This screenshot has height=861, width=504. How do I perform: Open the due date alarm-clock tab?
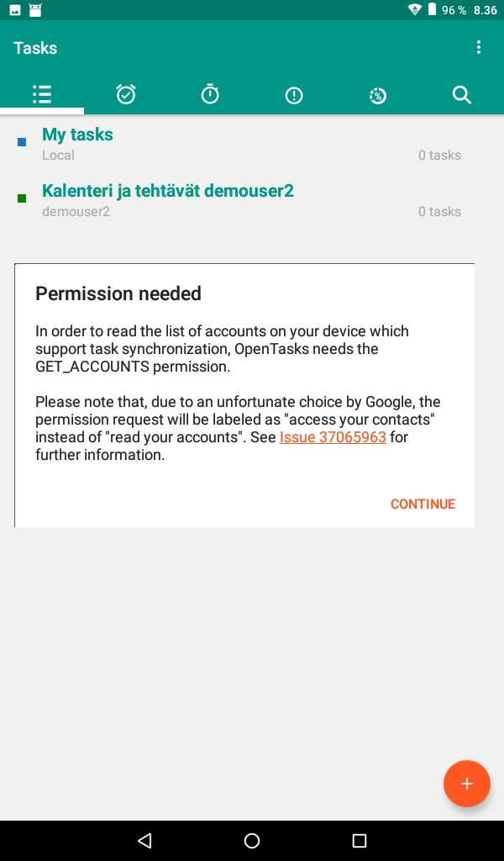(126, 94)
